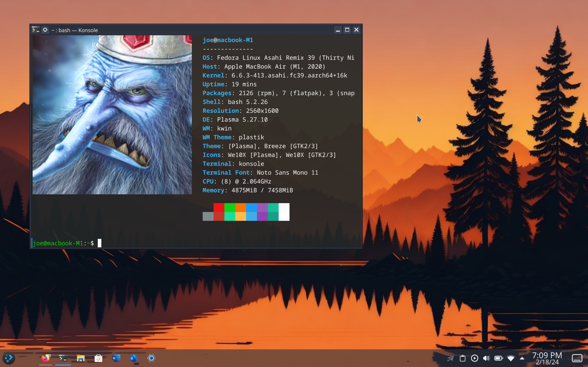Toggle the Konsole keep-on-all-desktops pin
The image size is (588, 367).
coord(45,30)
